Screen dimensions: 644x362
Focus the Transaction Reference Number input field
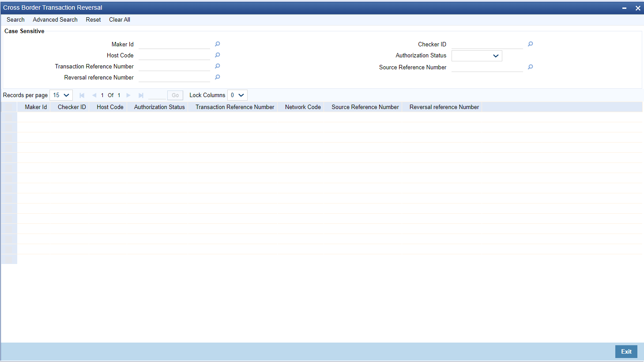174,66
